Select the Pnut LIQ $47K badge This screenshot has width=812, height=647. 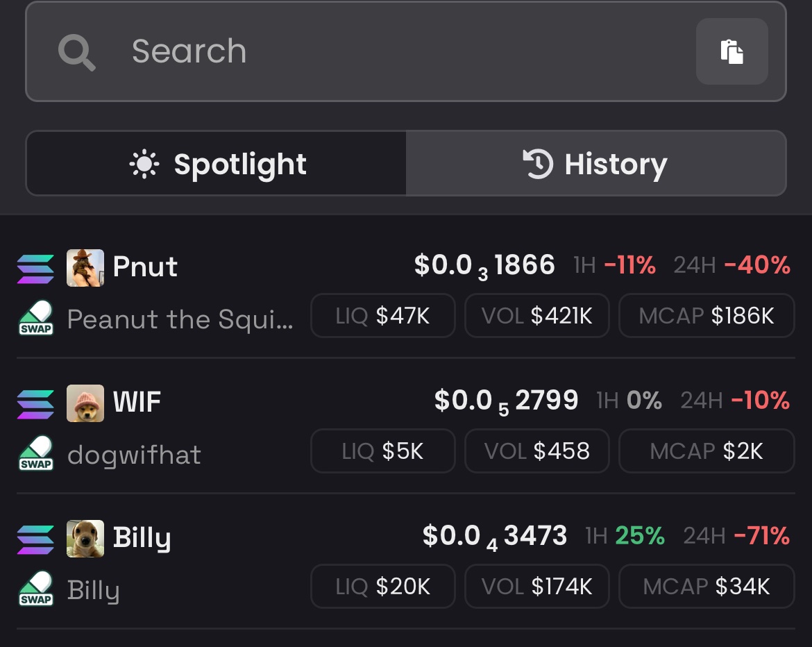tap(382, 315)
